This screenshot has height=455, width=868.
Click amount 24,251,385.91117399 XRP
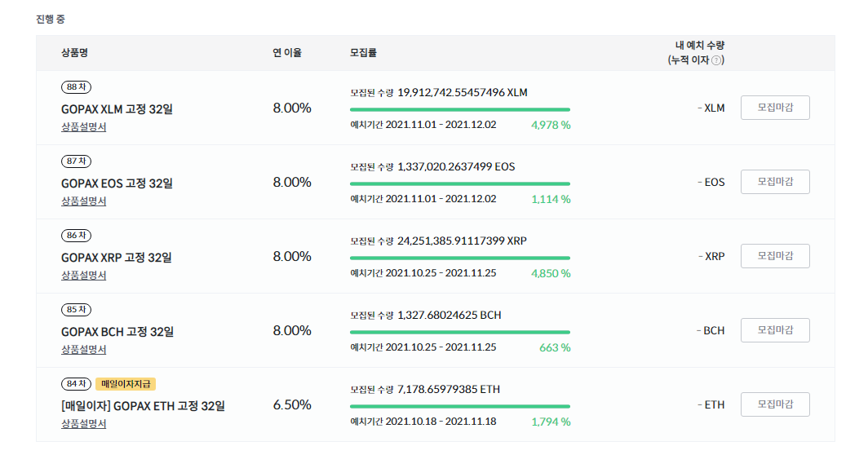(x=463, y=241)
